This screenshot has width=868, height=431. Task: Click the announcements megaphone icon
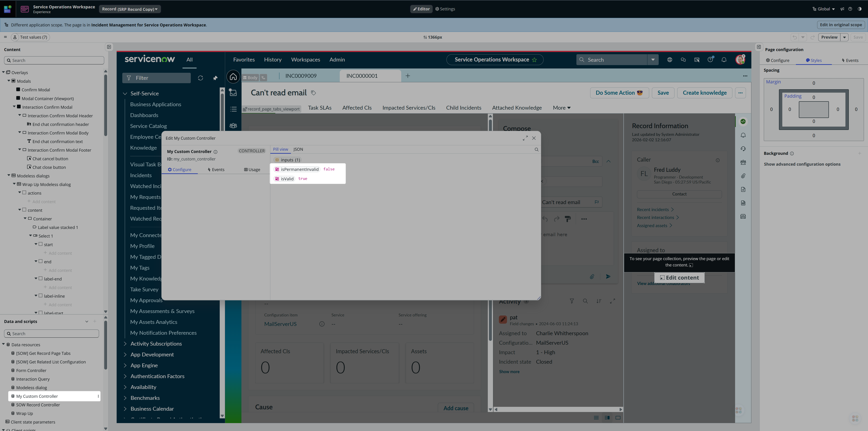pos(842,9)
